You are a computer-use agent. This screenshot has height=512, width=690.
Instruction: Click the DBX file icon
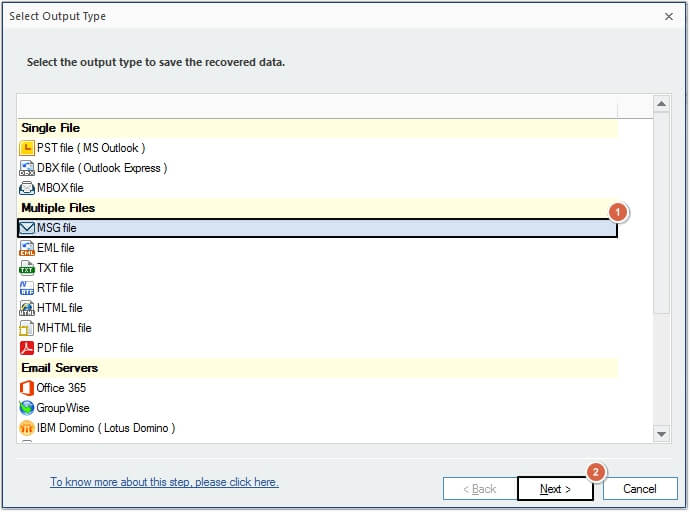(x=27, y=168)
